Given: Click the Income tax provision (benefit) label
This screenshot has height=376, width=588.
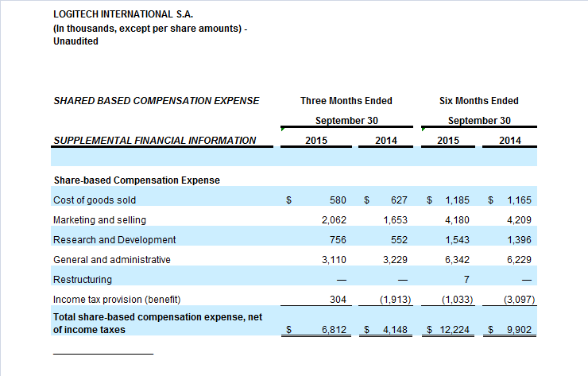Looking at the screenshot, I should tap(117, 300).
